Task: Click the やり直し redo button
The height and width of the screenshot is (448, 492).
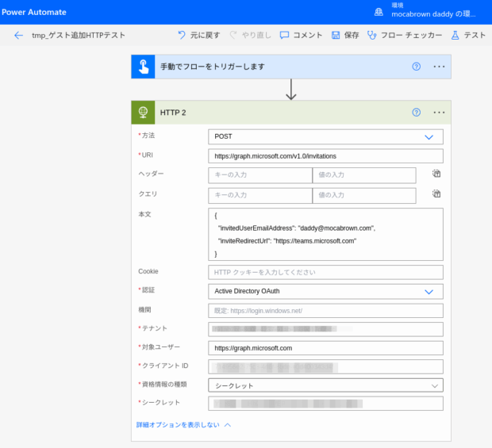Action: click(x=250, y=35)
